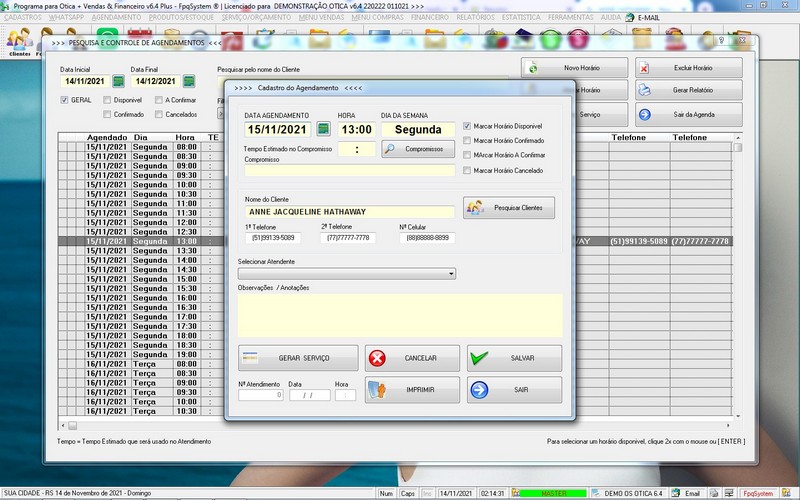Click the E-MAIL icon in menu bar

tap(630, 17)
